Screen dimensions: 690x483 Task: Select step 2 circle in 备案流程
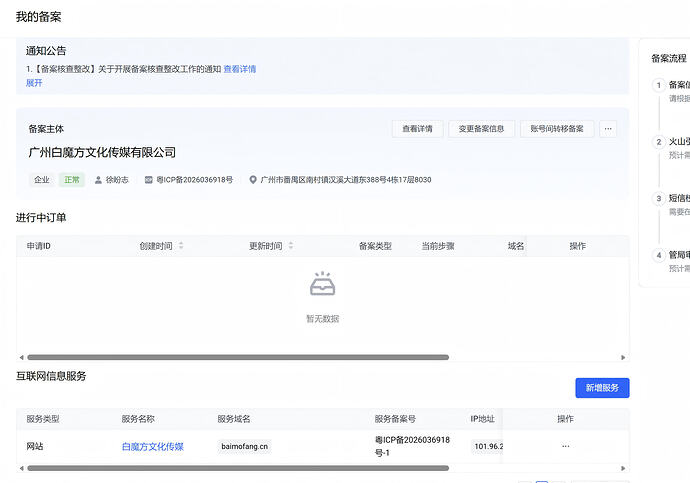[659, 142]
